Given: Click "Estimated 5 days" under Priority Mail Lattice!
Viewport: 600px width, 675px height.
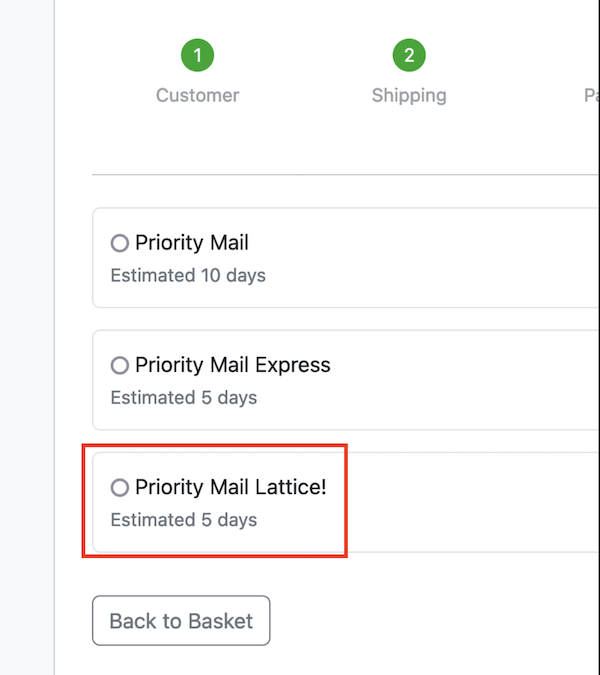Looking at the screenshot, I should [184, 520].
